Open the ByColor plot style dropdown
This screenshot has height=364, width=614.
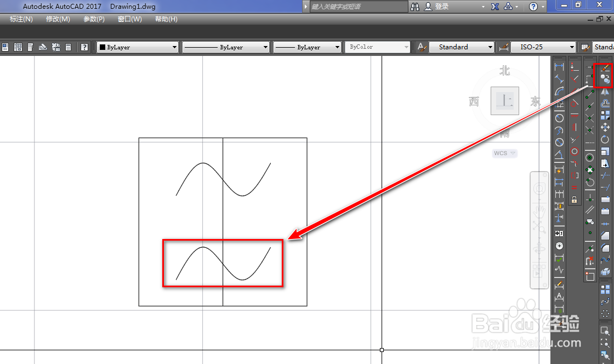[x=377, y=47]
